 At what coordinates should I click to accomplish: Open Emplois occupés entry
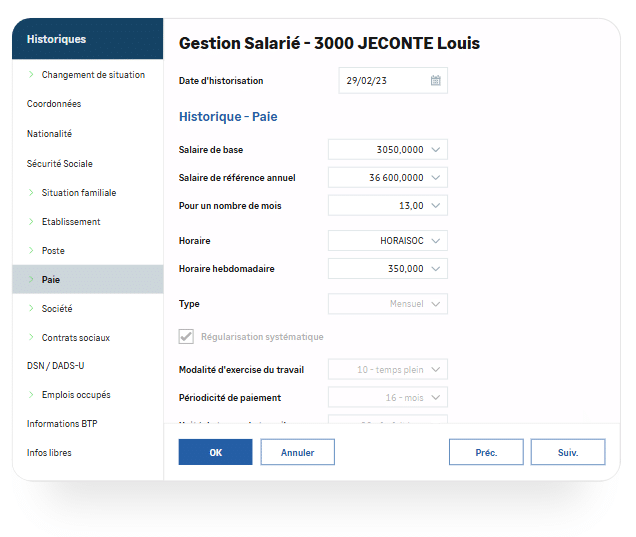click(x=76, y=395)
